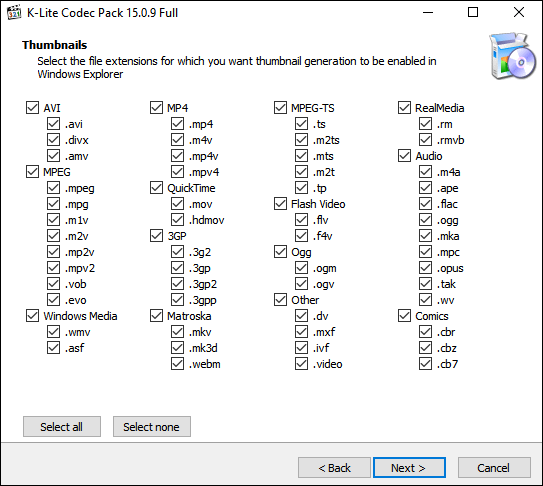Uncheck the .cbr checkbox
543x486 pixels.
click(x=425, y=332)
